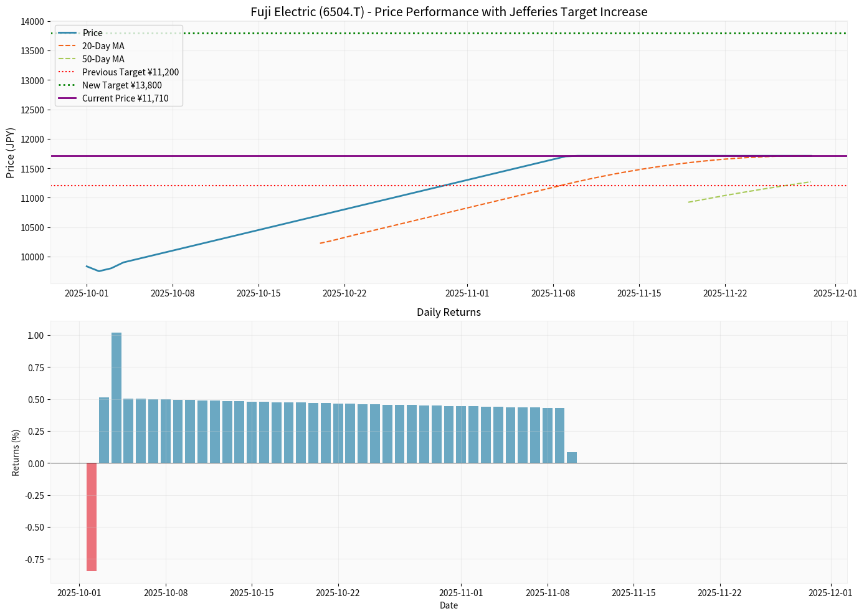
Task: Click the blue Price line sample in legend
Action: pyautogui.click(x=66, y=32)
